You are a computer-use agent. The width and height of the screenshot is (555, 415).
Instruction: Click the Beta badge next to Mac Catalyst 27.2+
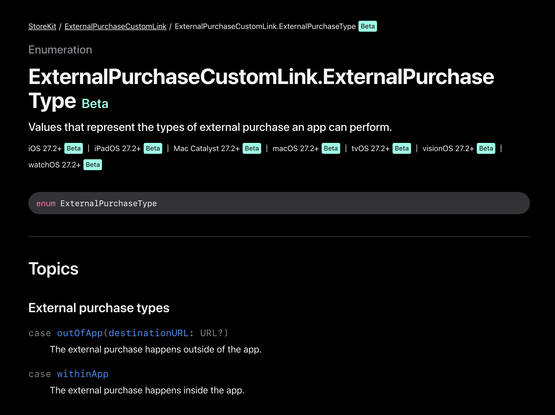click(x=252, y=148)
